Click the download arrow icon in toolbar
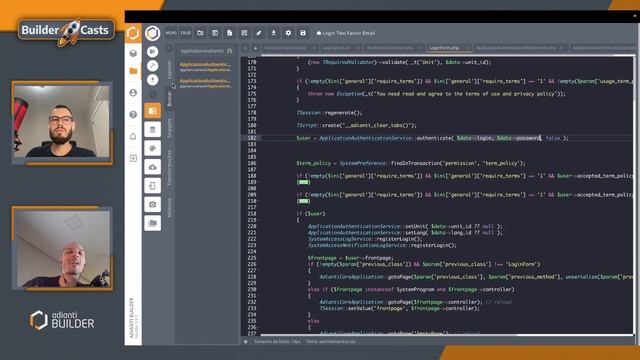640x360 pixels. tap(273, 33)
